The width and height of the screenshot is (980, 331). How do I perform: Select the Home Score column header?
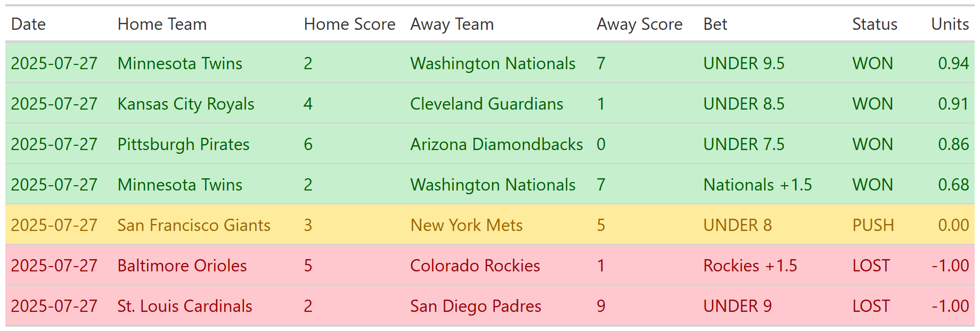click(349, 24)
